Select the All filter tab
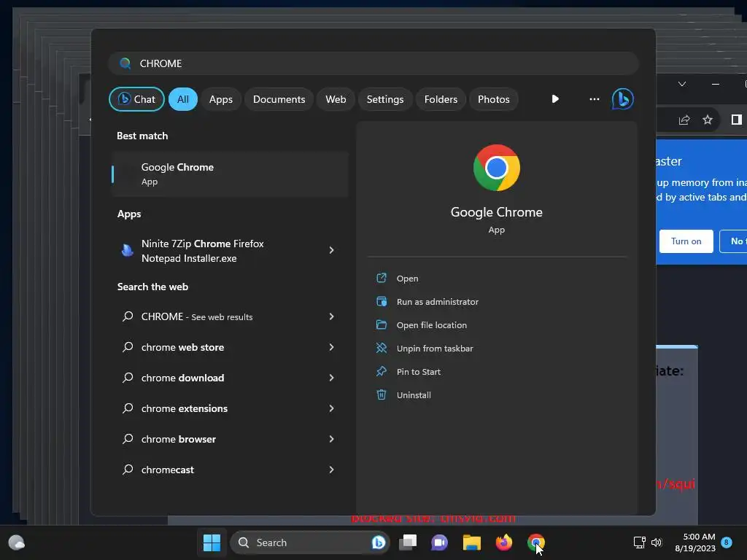This screenshot has width=747, height=560. tap(183, 99)
